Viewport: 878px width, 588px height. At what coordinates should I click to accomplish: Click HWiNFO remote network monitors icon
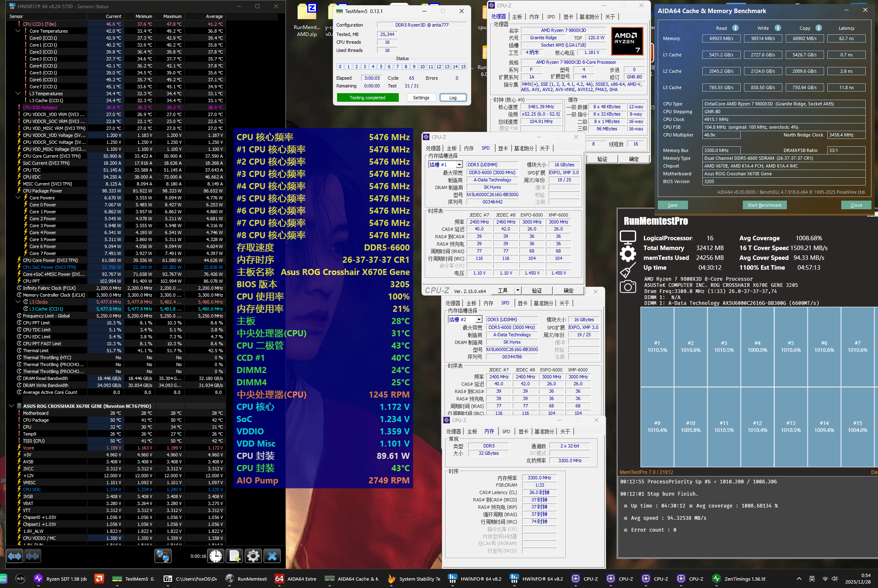pos(163,556)
